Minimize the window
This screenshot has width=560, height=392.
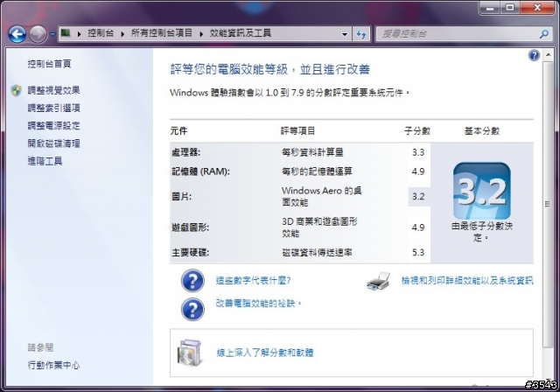(x=490, y=8)
